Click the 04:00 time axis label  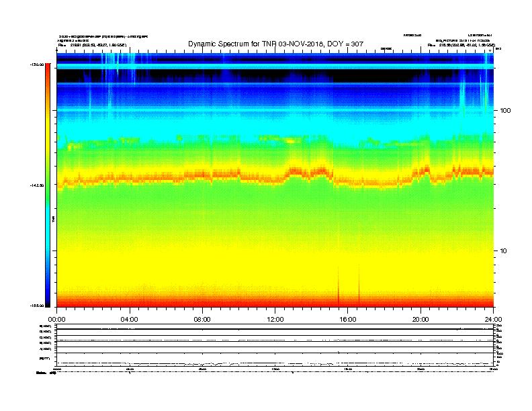point(129,320)
